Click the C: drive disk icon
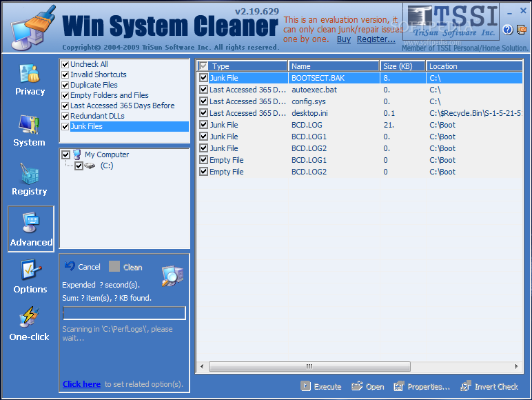The height and width of the screenshot is (400, 532). pos(90,166)
